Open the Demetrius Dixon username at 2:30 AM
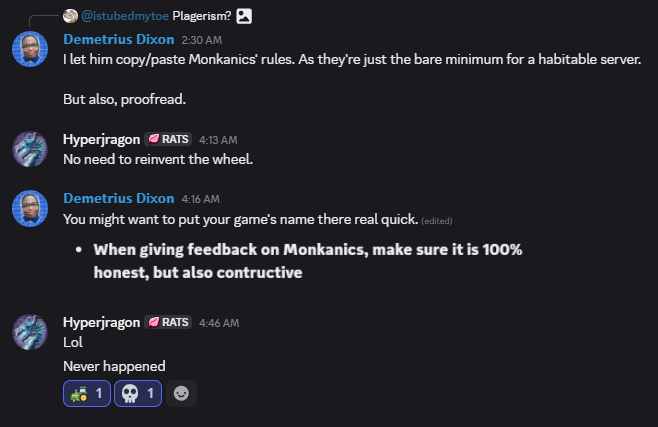 pos(118,40)
